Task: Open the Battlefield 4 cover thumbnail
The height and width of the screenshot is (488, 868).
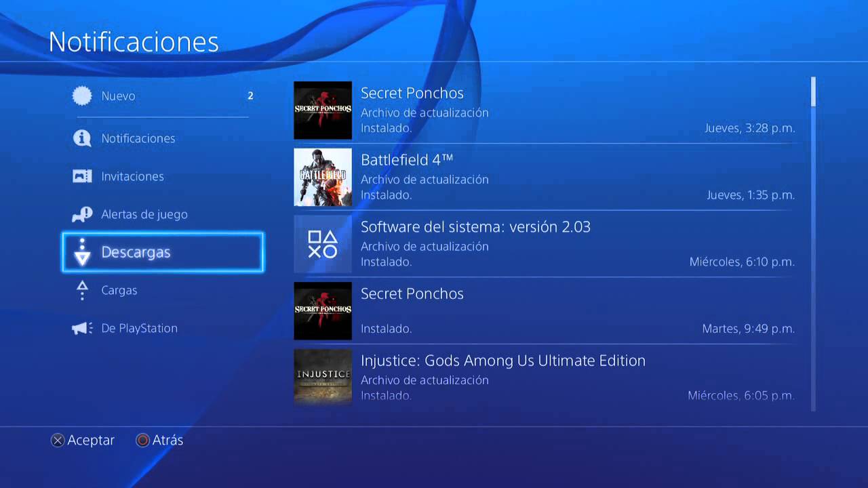Action: [x=323, y=177]
